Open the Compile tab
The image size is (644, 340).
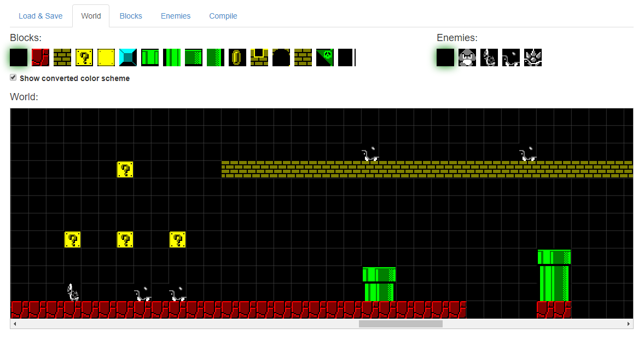(223, 16)
